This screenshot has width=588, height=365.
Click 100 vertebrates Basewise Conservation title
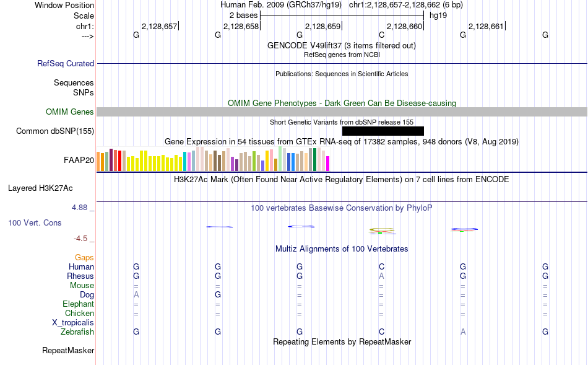coord(342,208)
